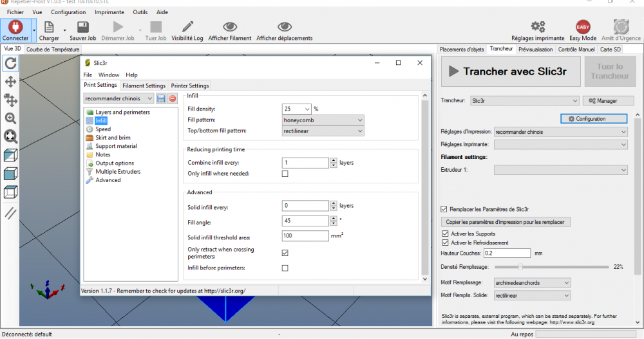The width and height of the screenshot is (644, 339).
Task: Increase the Combine infill every value by one step
Action: pos(334,160)
